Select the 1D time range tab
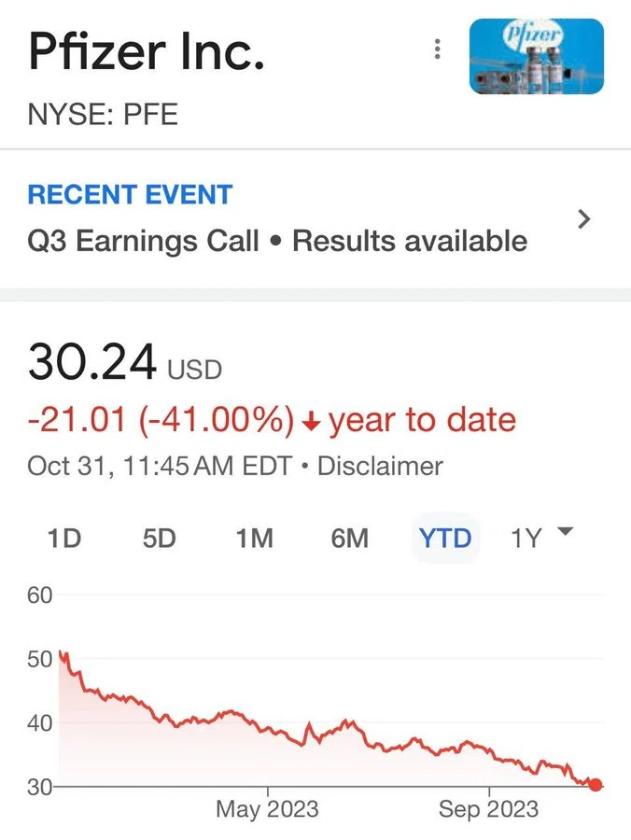 (64, 538)
